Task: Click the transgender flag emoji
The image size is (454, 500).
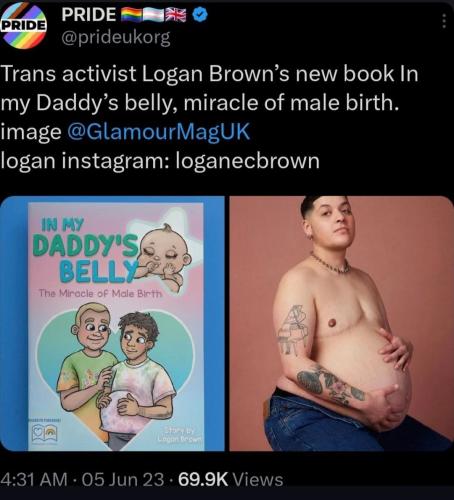Action: (x=154, y=15)
